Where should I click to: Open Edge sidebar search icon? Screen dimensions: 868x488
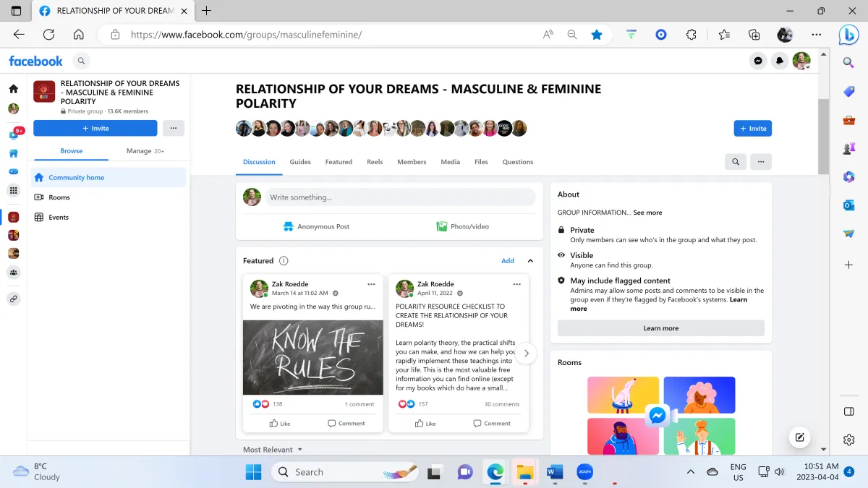[x=849, y=63]
